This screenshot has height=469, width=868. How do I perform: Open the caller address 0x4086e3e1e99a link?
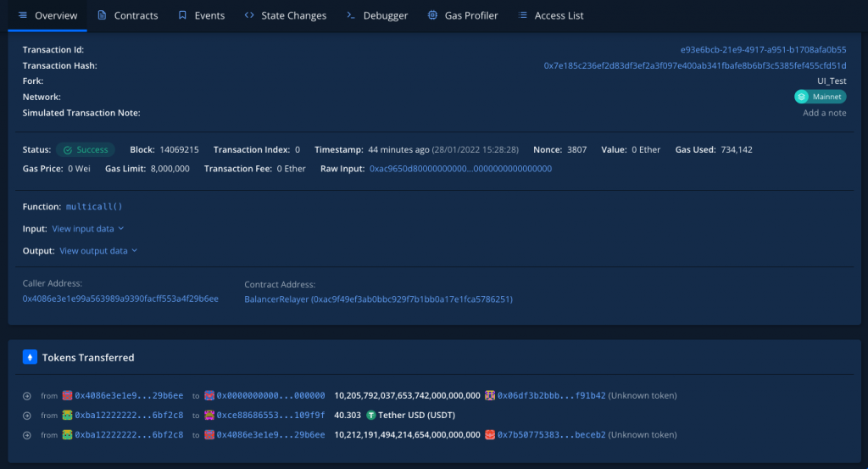(x=120, y=299)
